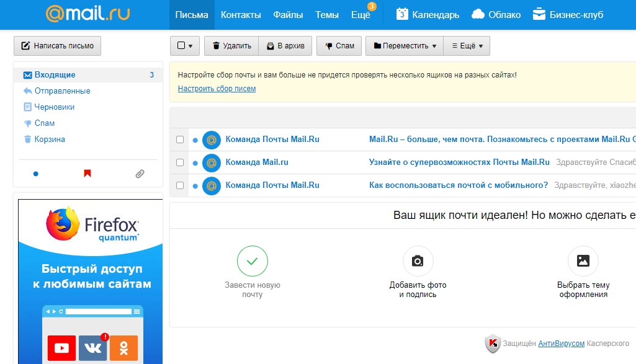Check the checkbox for the Команда Mail.ru email
Image resolution: width=636 pixels, height=364 pixels.
[180, 162]
